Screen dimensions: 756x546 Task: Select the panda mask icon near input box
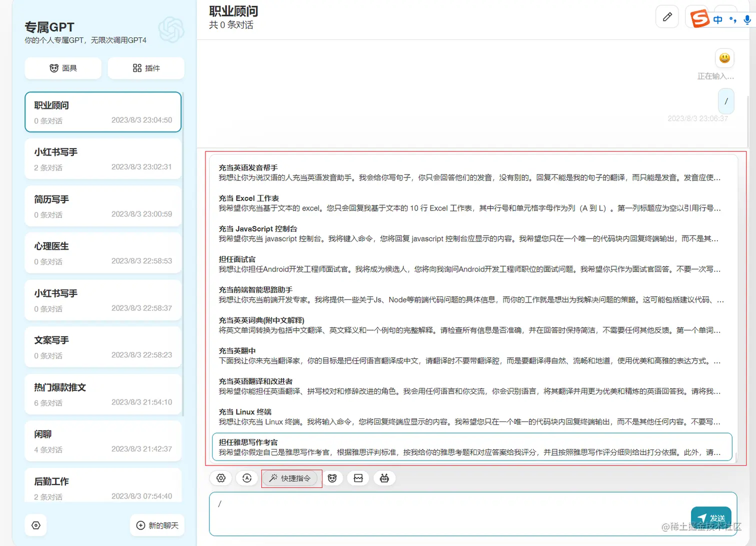coord(333,478)
